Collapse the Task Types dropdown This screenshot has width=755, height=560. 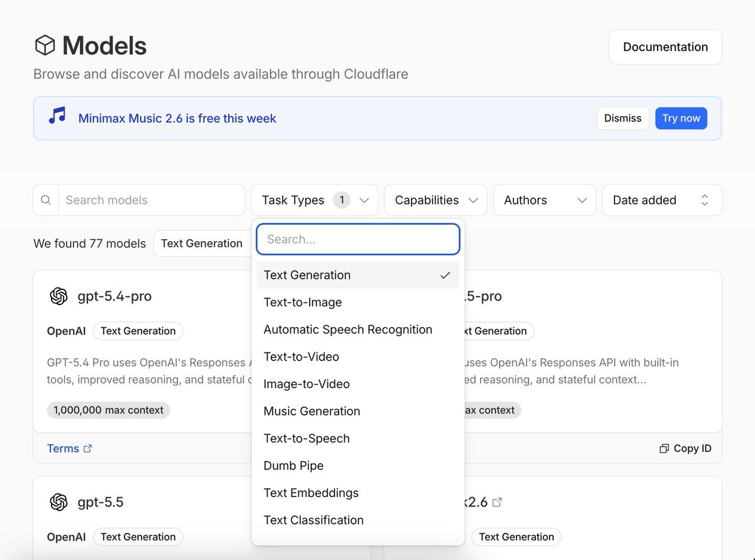(x=315, y=200)
